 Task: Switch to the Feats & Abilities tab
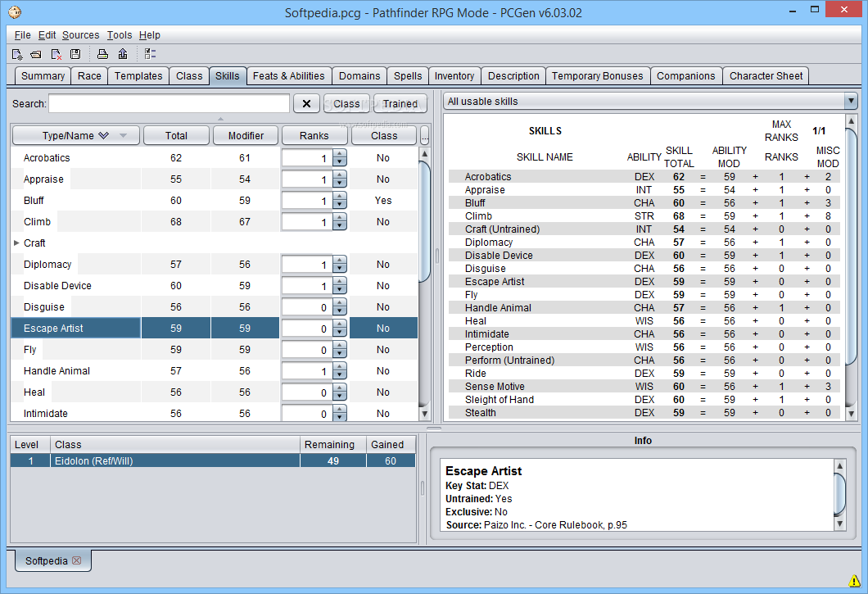[x=288, y=76]
